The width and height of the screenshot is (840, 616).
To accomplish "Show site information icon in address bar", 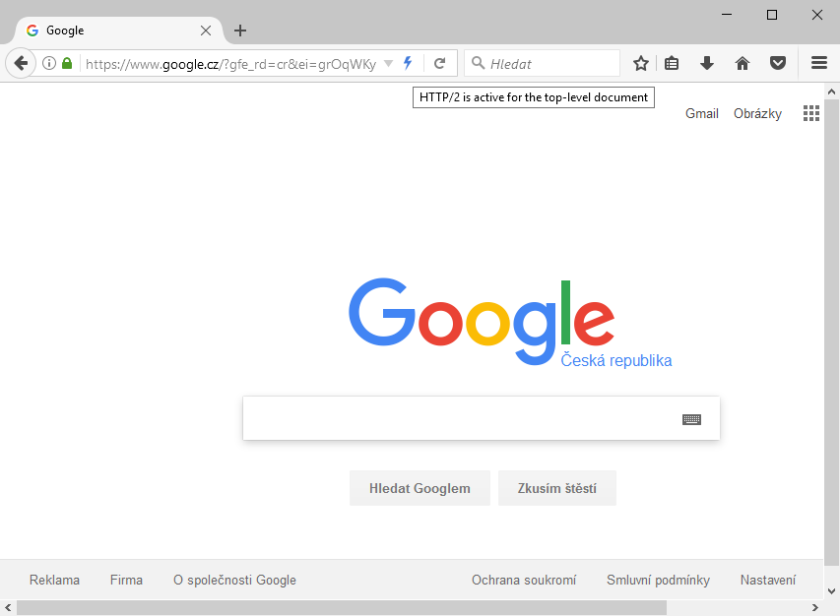I will [x=49, y=63].
